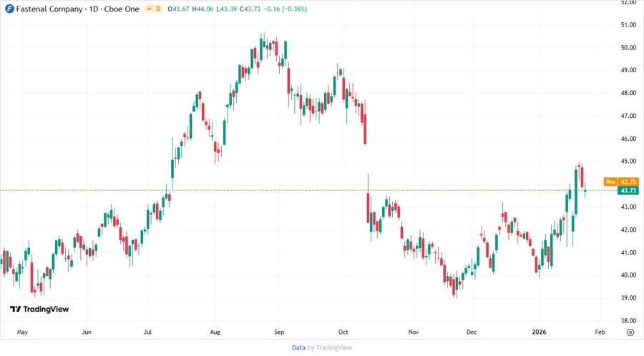Screen dimensions: 644x356
Task: Open chart settings gear icon
Action: 630,332
